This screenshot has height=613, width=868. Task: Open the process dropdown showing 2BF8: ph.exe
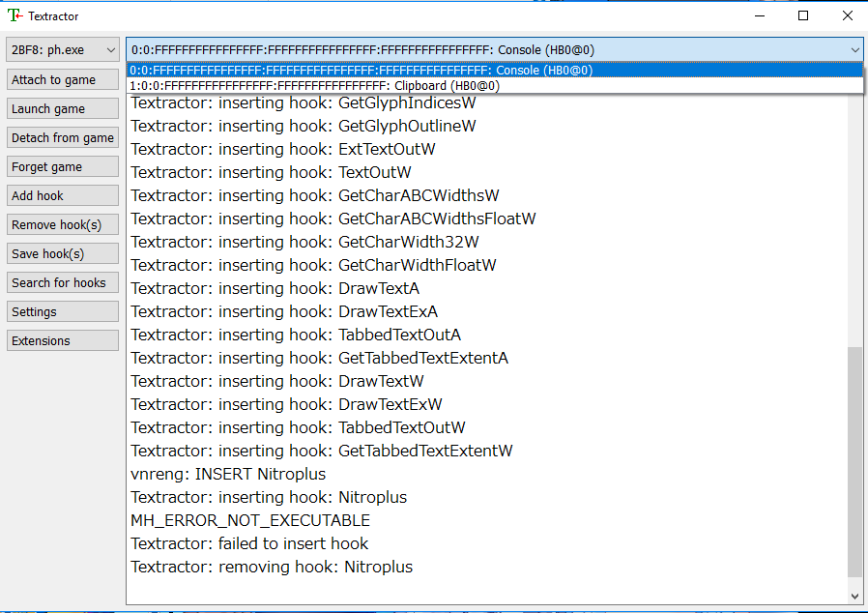pyautogui.click(x=62, y=49)
